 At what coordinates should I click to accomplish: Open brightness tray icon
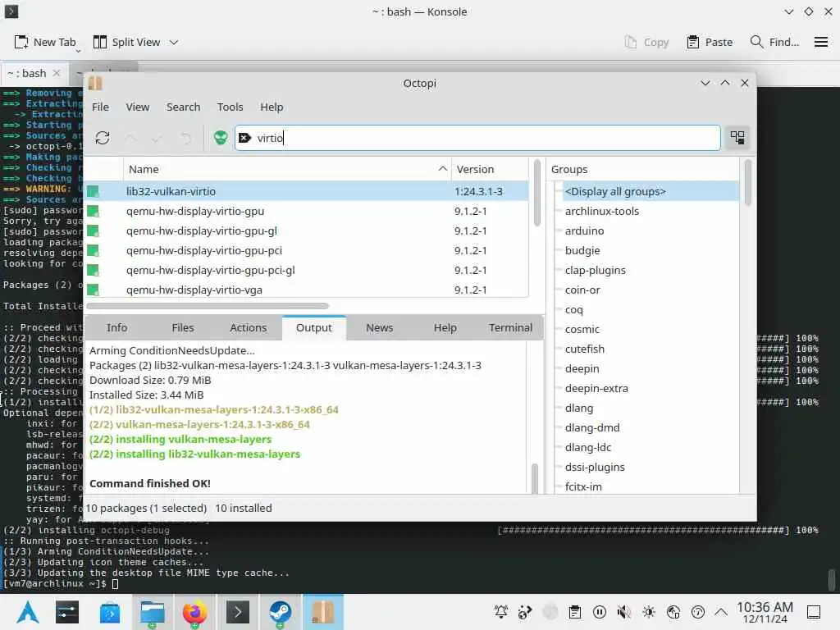click(x=649, y=612)
